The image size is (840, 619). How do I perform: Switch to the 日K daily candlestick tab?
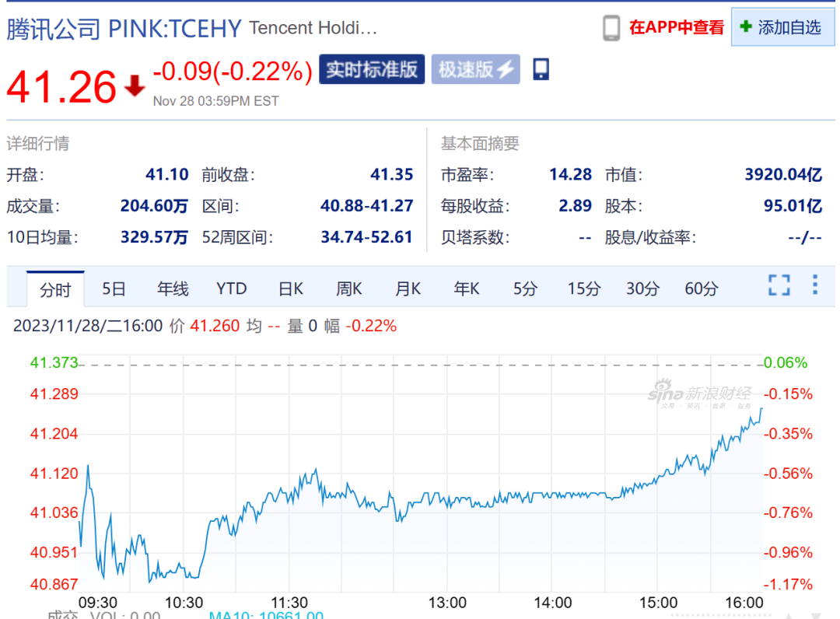(290, 289)
